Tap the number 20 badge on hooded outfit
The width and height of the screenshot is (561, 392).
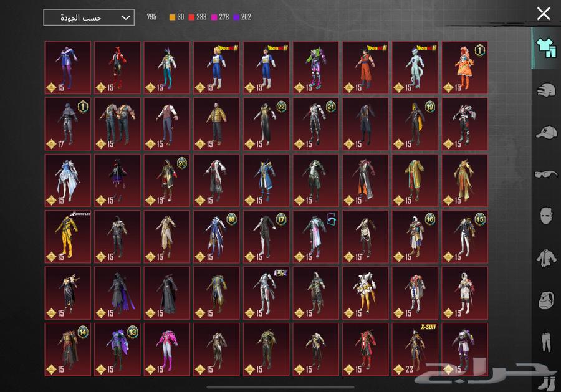(x=182, y=163)
